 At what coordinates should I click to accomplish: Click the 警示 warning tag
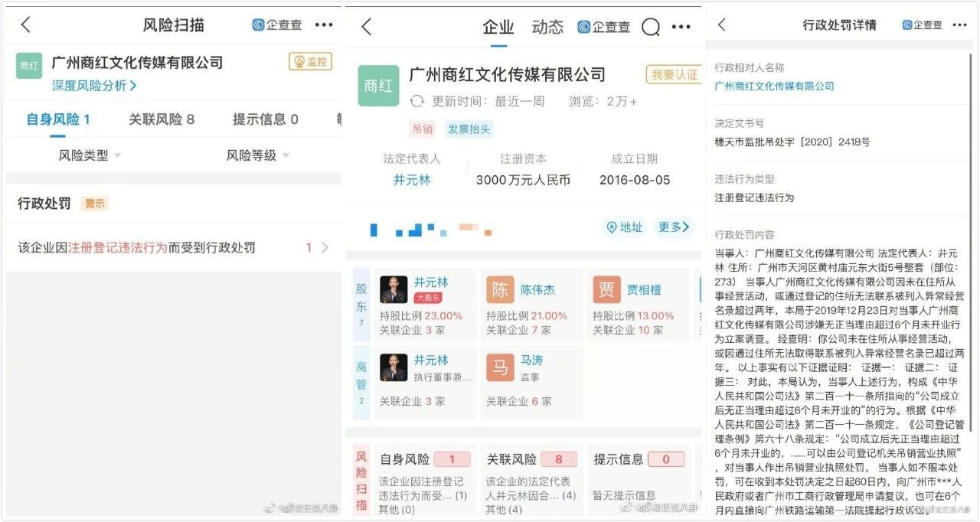pyautogui.click(x=95, y=204)
